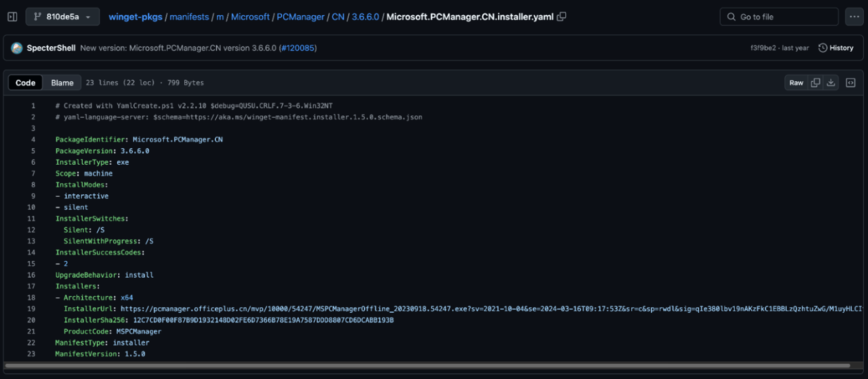Screen dimensions: 868x379
Task: Toggle the file tree side panel icon
Action: click(12, 17)
